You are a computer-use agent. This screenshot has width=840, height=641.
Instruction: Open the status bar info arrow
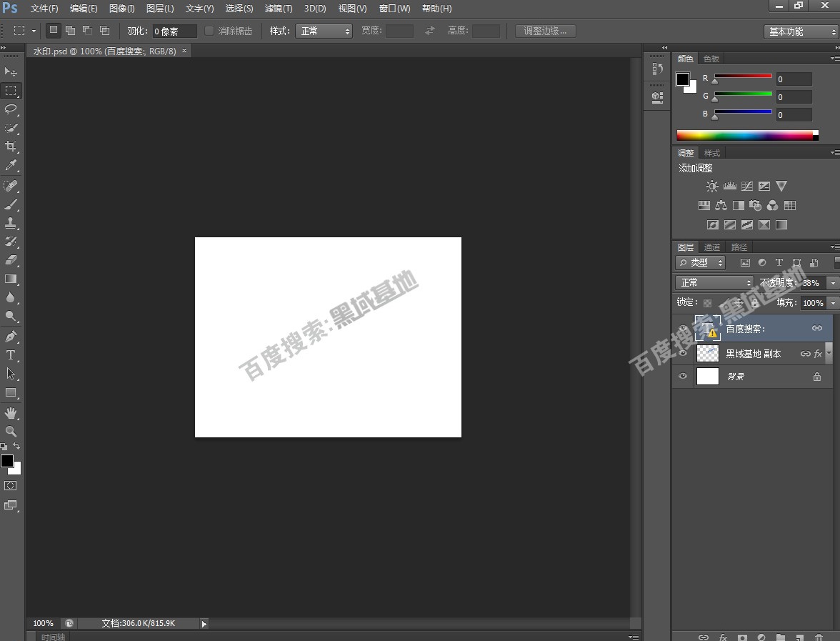pos(204,624)
